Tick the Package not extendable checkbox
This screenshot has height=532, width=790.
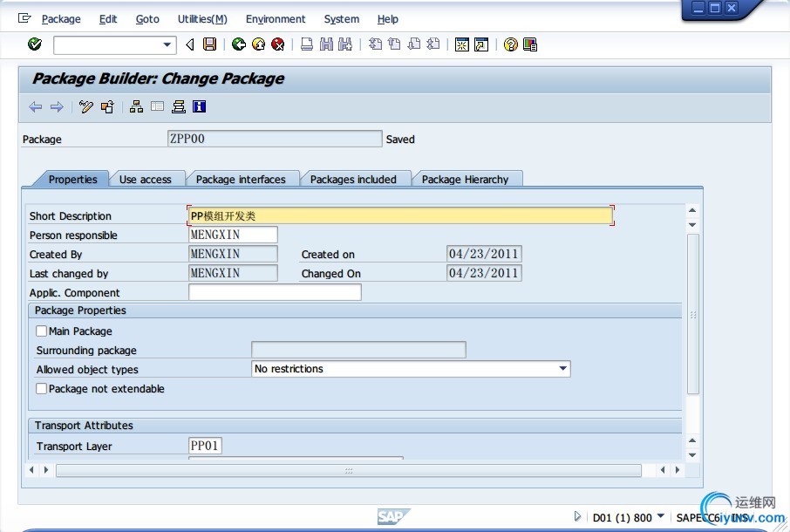pyautogui.click(x=41, y=389)
